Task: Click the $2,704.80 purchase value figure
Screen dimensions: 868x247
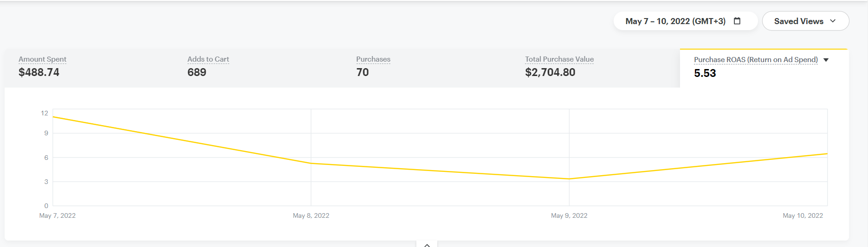Action: click(x=550, y=72)
